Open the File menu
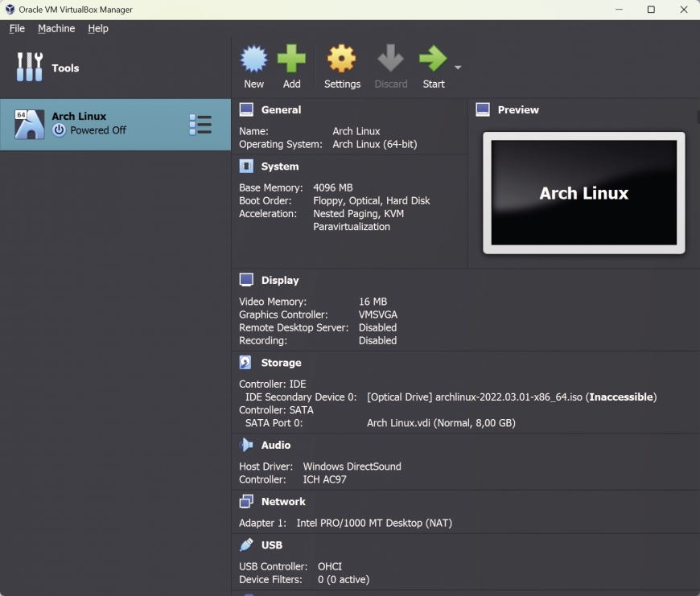Image resolution: width=700 pixels, height=596 pixels. (x=17, y=28)
